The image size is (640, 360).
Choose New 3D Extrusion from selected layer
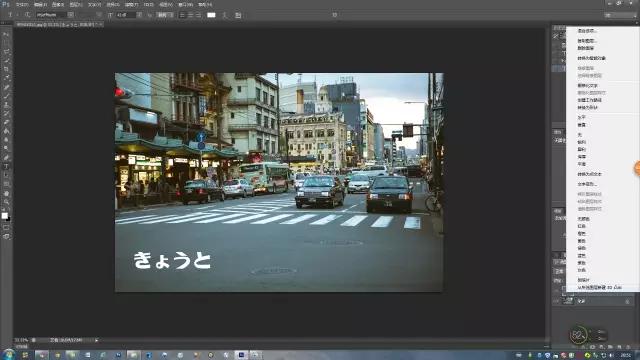pos(600,288)
